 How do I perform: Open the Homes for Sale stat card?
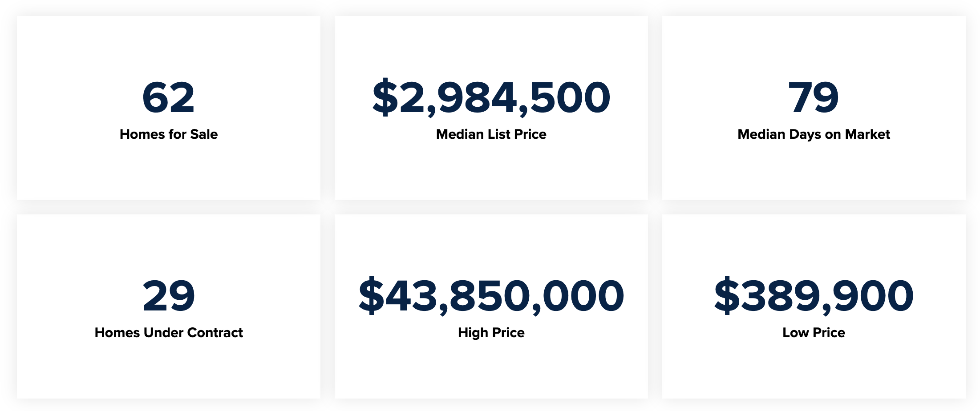click(x=169, y=108)
